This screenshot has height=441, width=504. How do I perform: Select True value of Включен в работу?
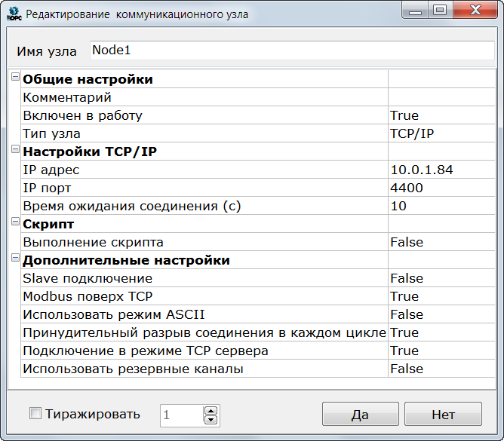441,115
